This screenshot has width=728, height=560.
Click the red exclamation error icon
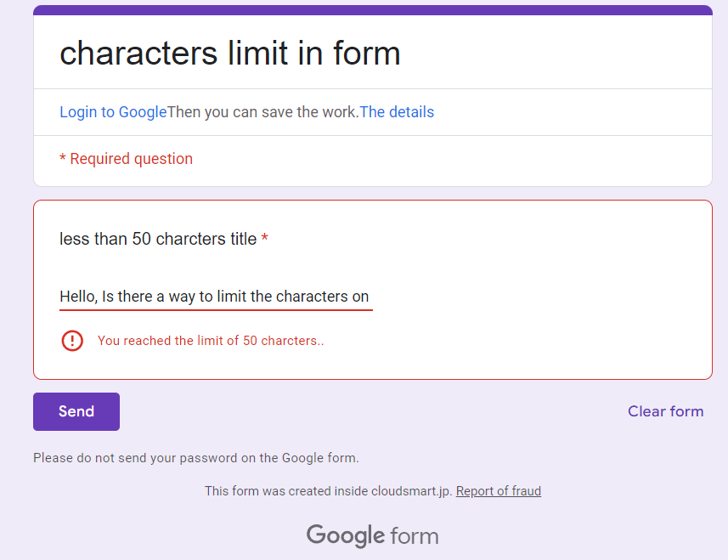[72, 341]
